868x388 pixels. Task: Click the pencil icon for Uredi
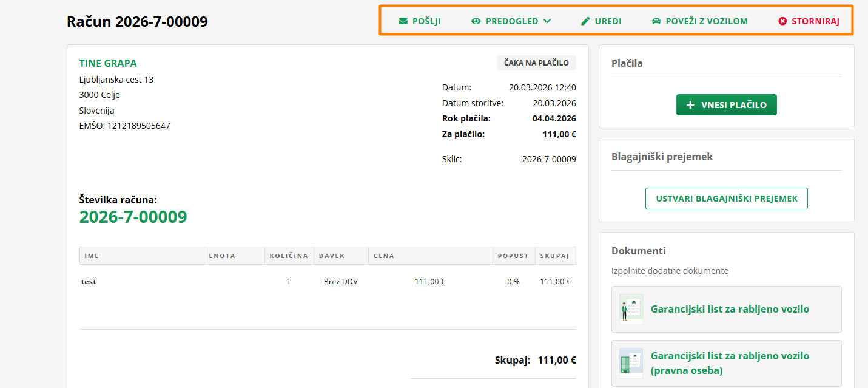pyautogui.click(x=585, y=21)
